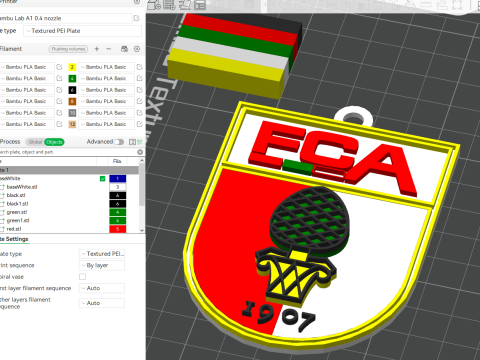Toggle the green checkbox on baseWhite row

pos(103,179)
